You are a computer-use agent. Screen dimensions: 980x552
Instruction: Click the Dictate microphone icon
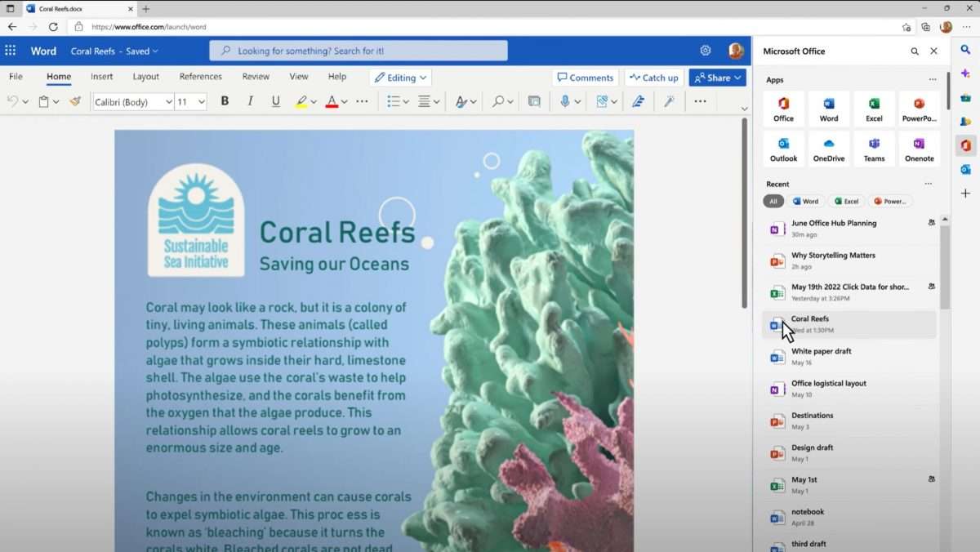(x=565, y=101)
